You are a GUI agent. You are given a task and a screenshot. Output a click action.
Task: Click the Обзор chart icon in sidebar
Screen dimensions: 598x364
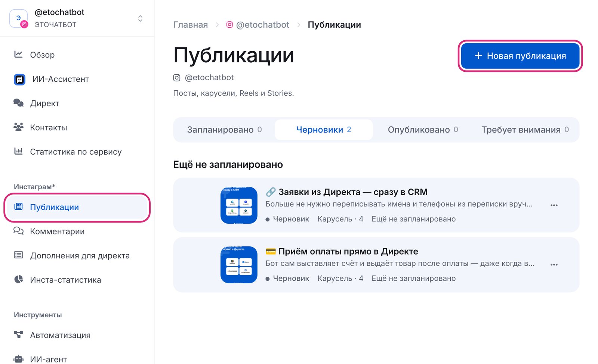point(18,55)
